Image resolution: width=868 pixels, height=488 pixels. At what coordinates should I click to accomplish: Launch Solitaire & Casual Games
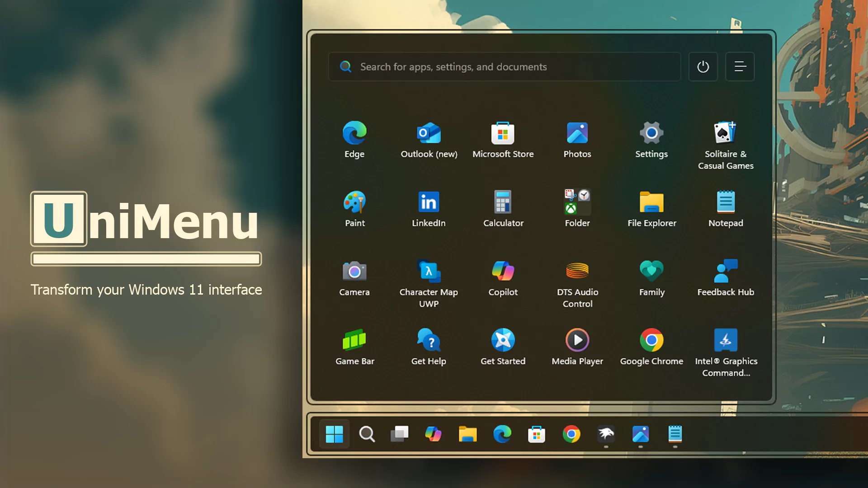pos(726,145)
